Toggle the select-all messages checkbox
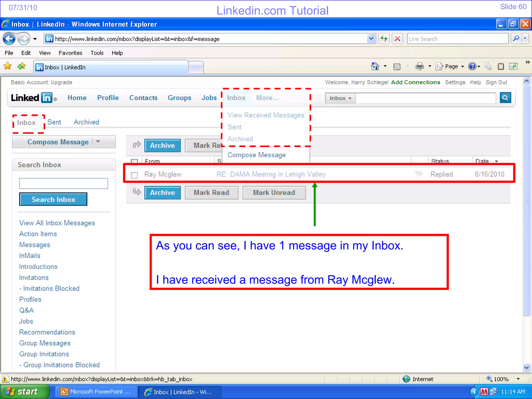The height and width of the screenshot is (399, 532). coord(134,162)
